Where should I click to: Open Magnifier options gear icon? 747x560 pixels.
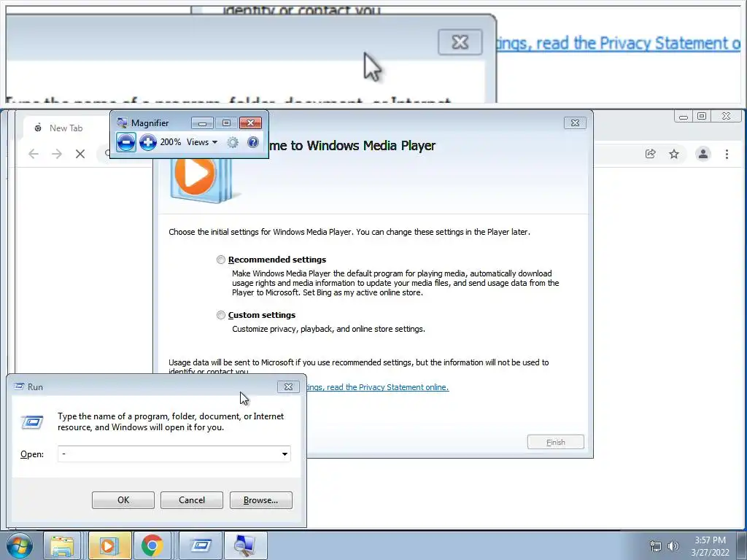[233, 142]
